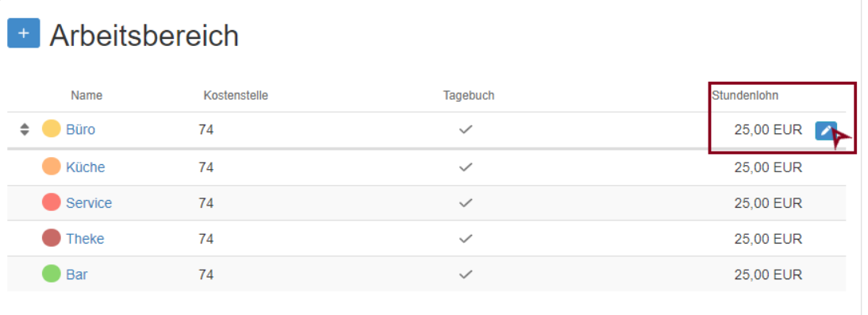Viewport: 868px width, 315px height.
Task: Click the green color dot for Bar
Action: [x=52, y=274]
